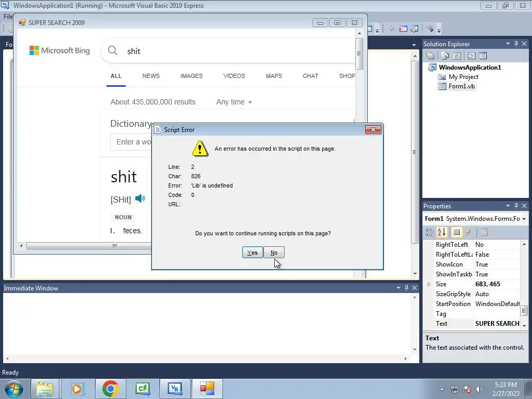Image resolution: width=532 pixels, height=399 pixels.
Task: Click the Bing search magnifier icon
Action: point(113,50)
